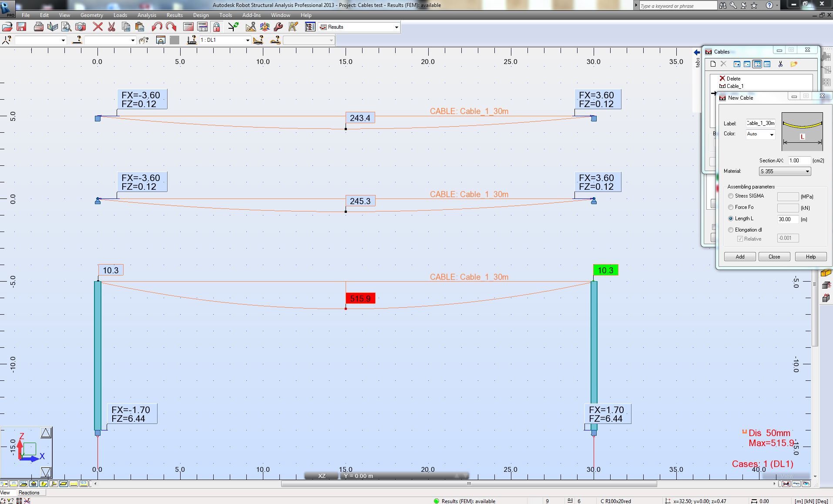The image size is (833, 504).
Task: Open the 3D colored cube view icon
Action: click(x=265, y=27)
